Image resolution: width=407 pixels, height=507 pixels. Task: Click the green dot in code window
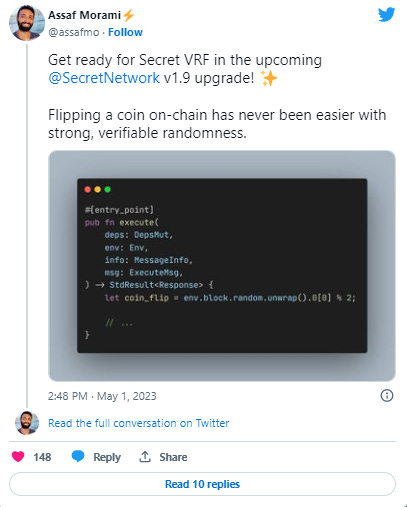click(107, 189)
